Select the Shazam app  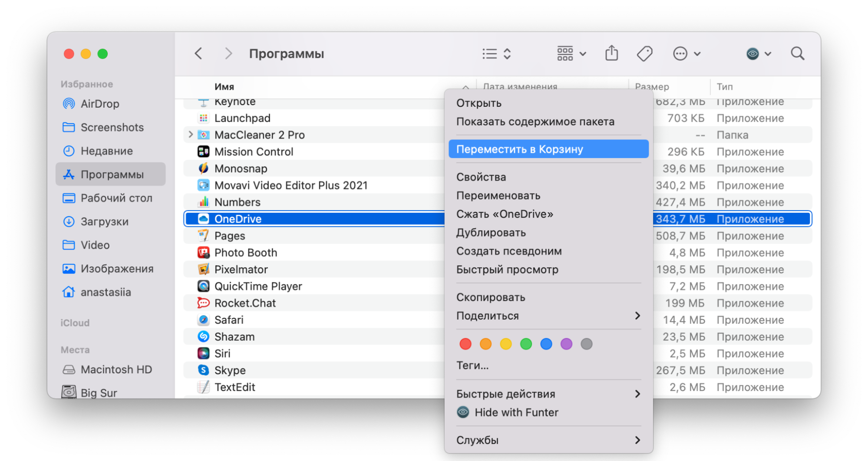tap(314, 337)
